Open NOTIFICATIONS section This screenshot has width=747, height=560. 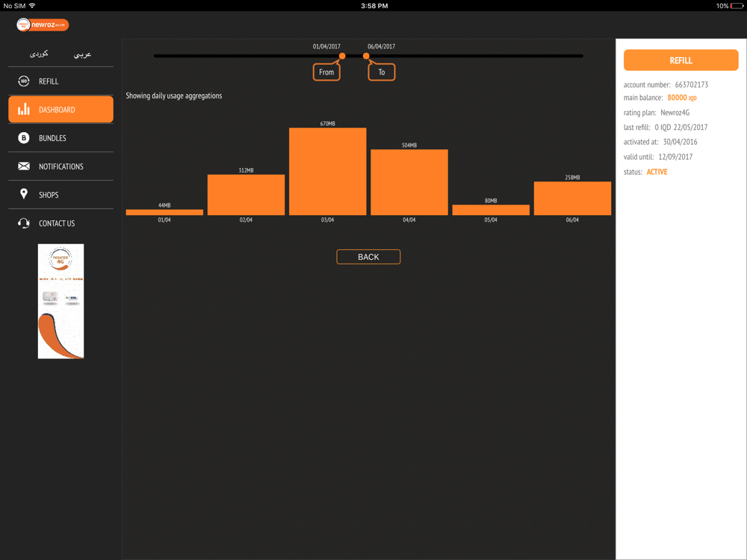click(x=61, y=167)
